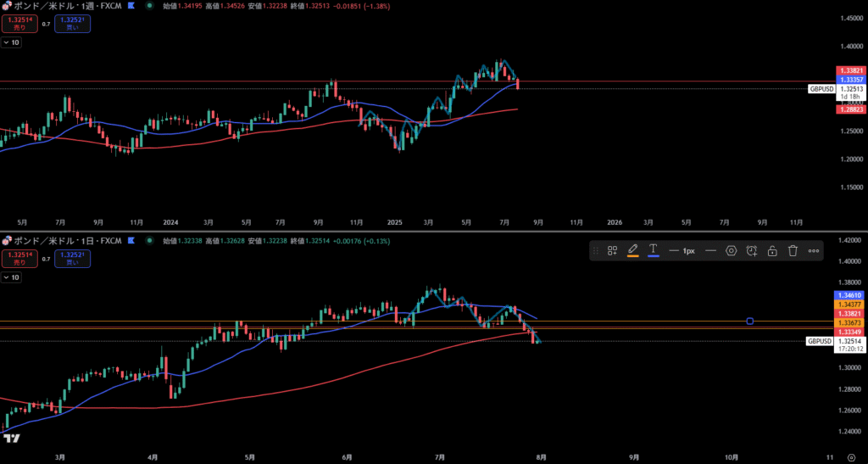Click daily high value 高値 1.32628
This screenshot has height=464, width=868.
(x=224, y=241)
